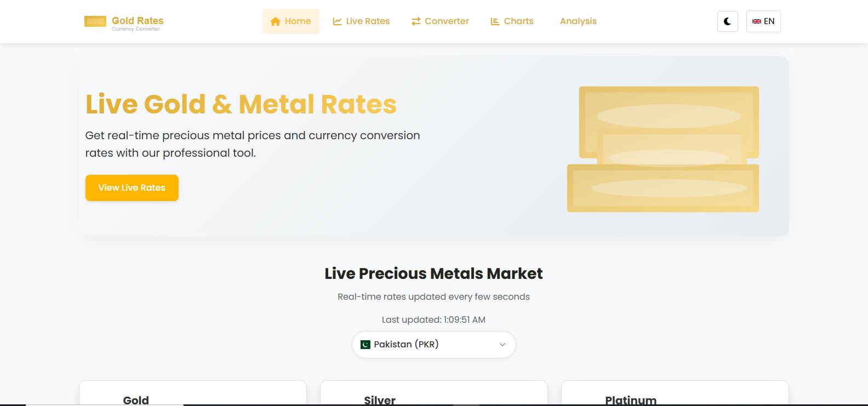Viewport: 868px width, 406px height.
Task: Click the UK flag beside EN
Action: [x=756, y=21]
